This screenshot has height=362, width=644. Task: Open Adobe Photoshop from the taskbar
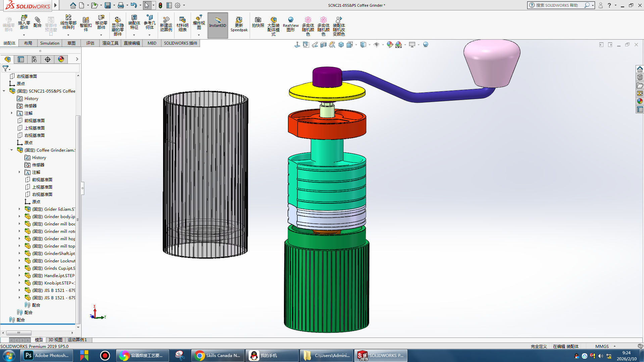[47, 356]
